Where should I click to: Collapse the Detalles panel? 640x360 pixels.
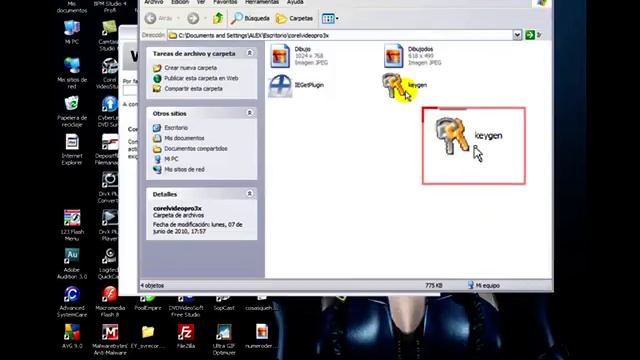point(249,193)
